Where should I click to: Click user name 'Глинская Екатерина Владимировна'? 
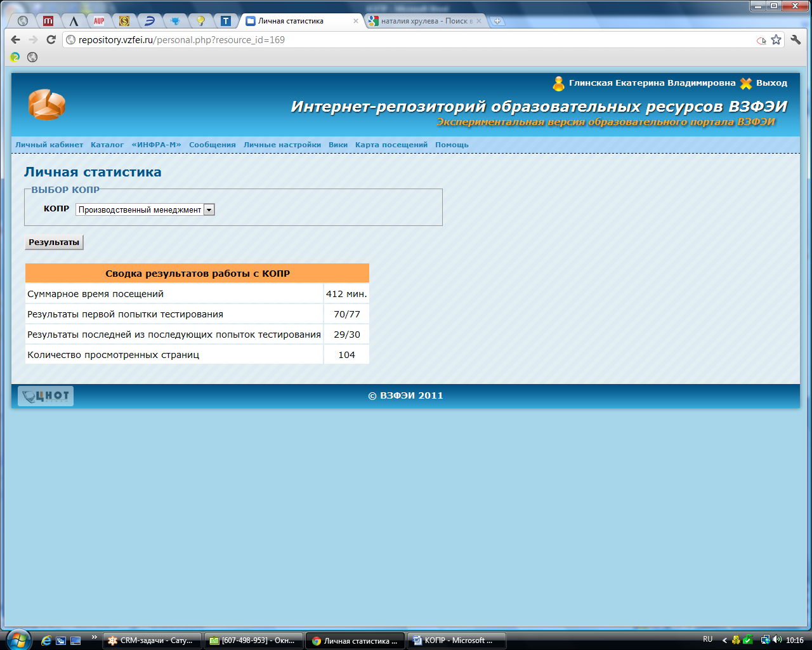[x=652, y=83]
